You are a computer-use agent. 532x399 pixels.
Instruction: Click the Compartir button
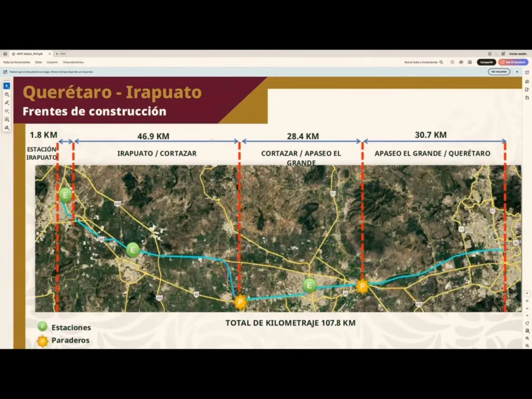486,62
